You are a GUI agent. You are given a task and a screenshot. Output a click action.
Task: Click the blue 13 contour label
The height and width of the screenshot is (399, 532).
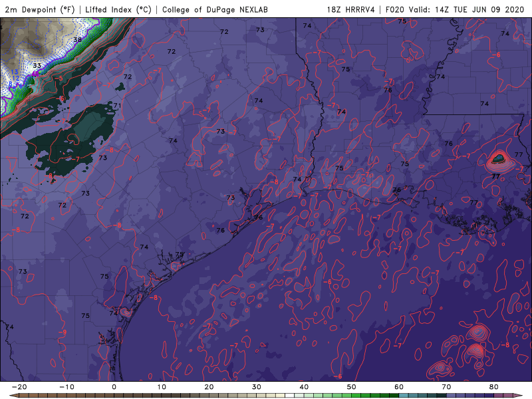tap(14, 72)
